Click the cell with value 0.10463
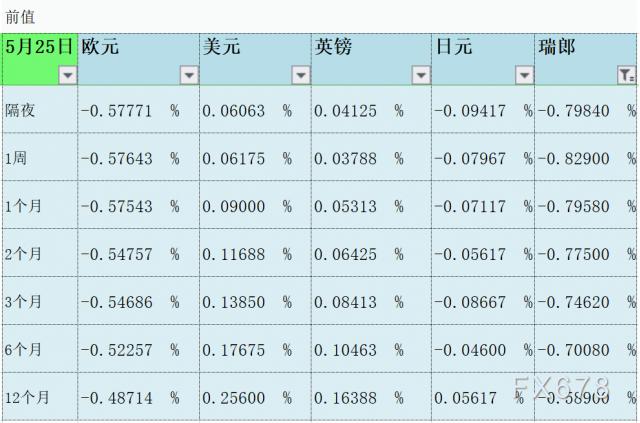Viewport: 640px width, 423px height. coord(371,349)
